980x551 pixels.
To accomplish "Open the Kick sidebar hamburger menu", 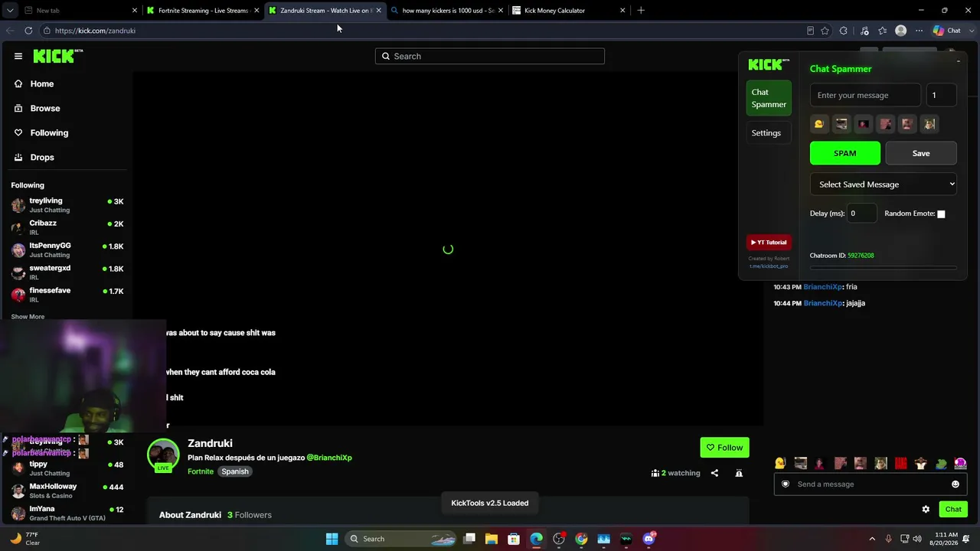I will [18, 56].
